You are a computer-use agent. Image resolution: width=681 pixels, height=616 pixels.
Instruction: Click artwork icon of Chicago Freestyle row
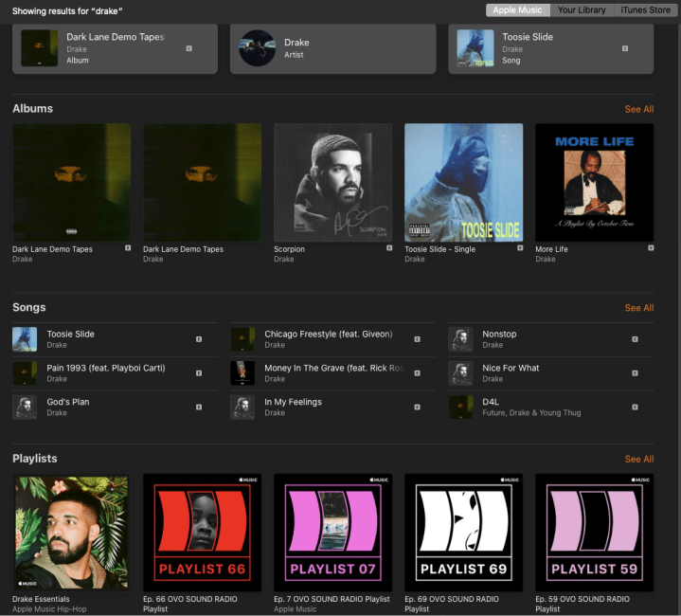tap(242, 339)
